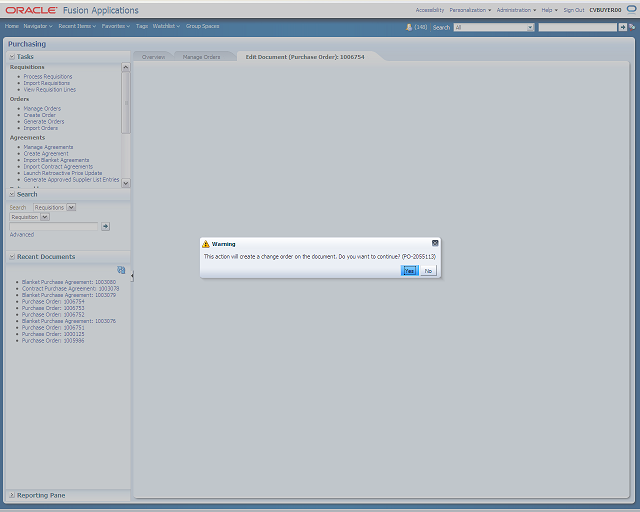Open the Requisition field dropdown
The height and width of the screenshot is (512, 640).
[x=45, y=217]
